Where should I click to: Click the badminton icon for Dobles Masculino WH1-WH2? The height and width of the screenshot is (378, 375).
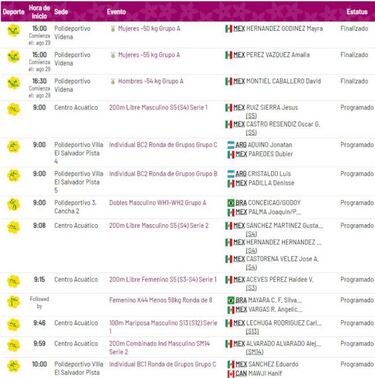[x=14, y=205]
